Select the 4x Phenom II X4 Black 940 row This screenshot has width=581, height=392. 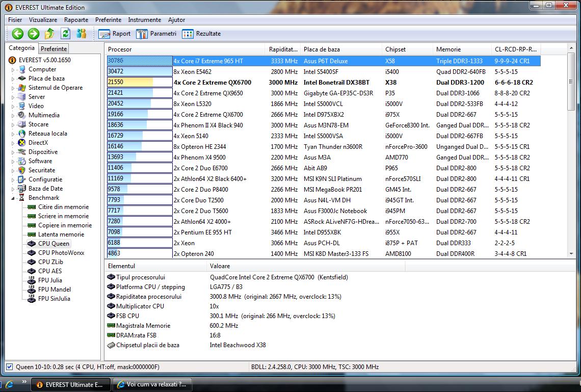324,125
